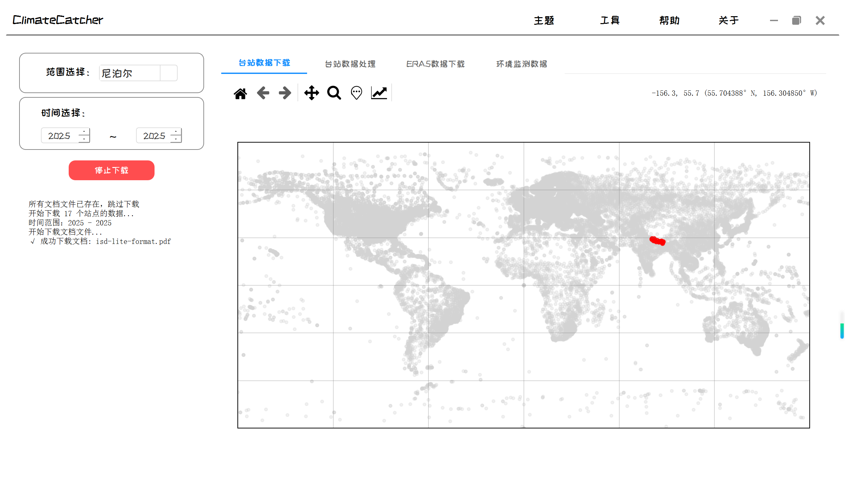Viewport: 845px width, 504px height.
Task: Open the 主题 theme menu
Action: (544, 20)
